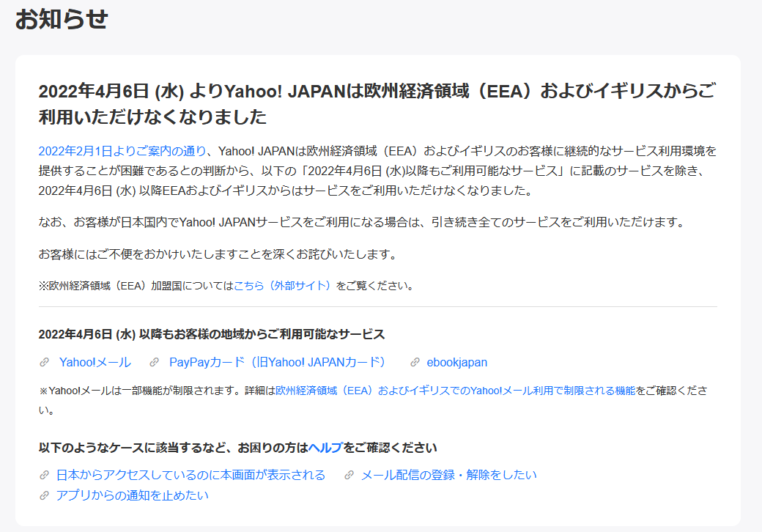Open 日本からアクセスしているのに本画面が表示される help link
Screen dimensions: 762x532
(190, 475)
